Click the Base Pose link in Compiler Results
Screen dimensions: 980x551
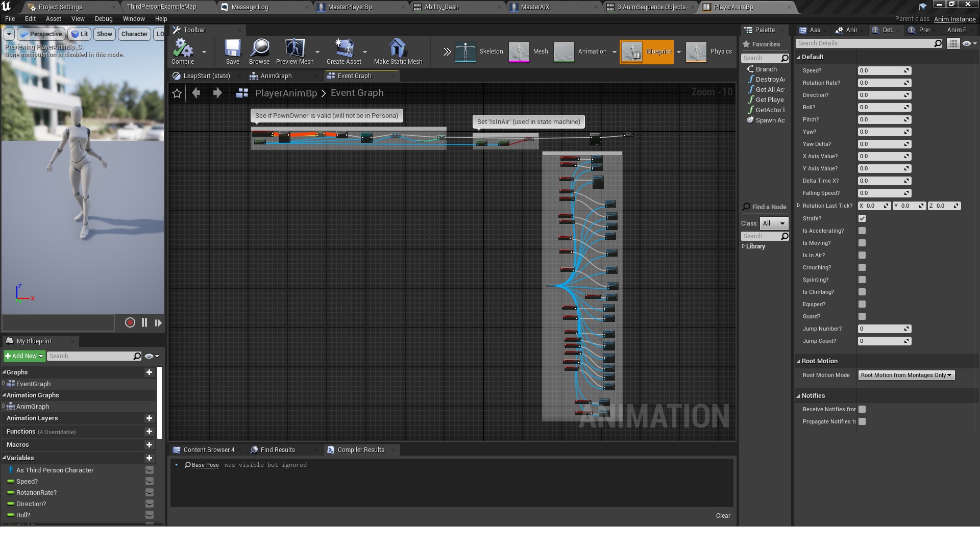[204, 465]
